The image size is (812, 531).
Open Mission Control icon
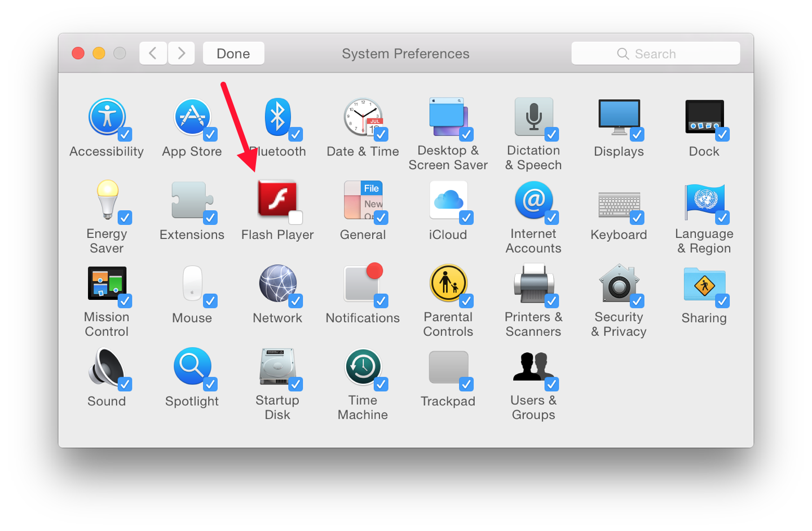point(107,283)
